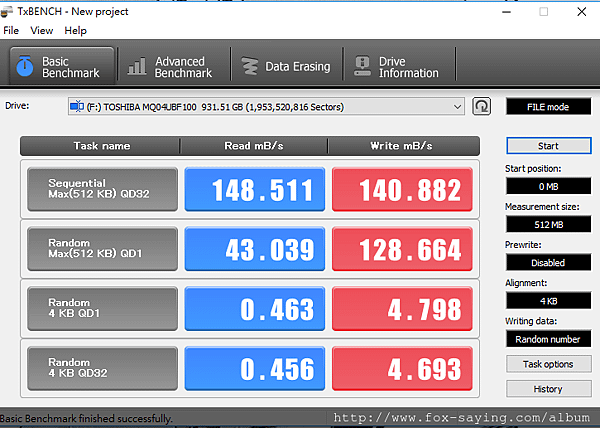Screen dimensions: 600x428
Task: Open the History button
Action: pos(548,389)
